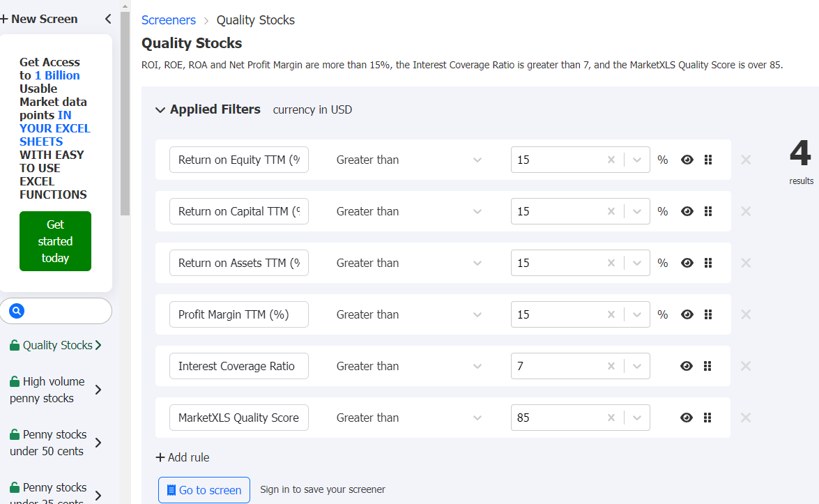Open the Screeners breadcrumb link

(168, 20)
